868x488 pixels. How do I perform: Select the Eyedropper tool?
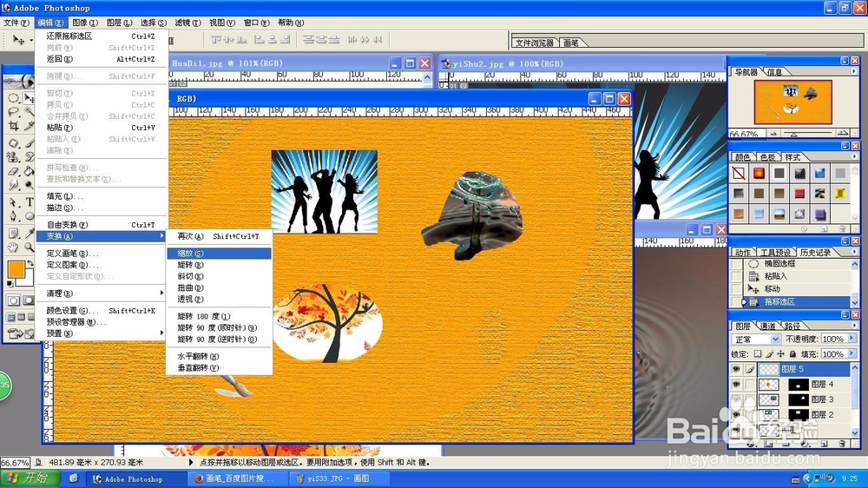[x=29, y=234]
